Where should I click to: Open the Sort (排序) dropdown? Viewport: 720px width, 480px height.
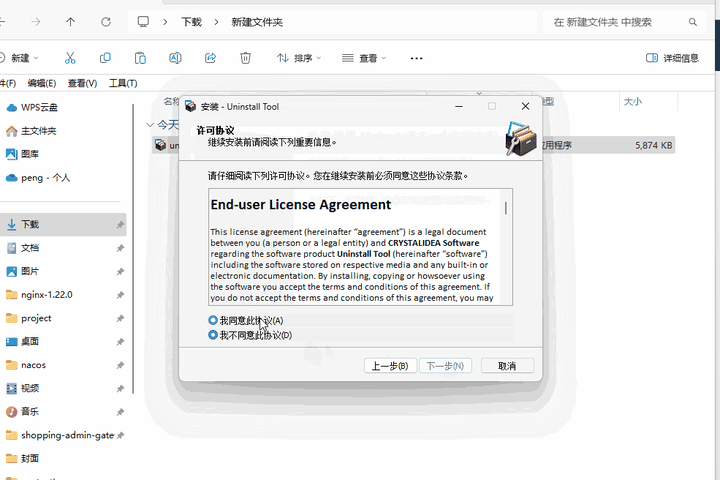click(299, 58)
